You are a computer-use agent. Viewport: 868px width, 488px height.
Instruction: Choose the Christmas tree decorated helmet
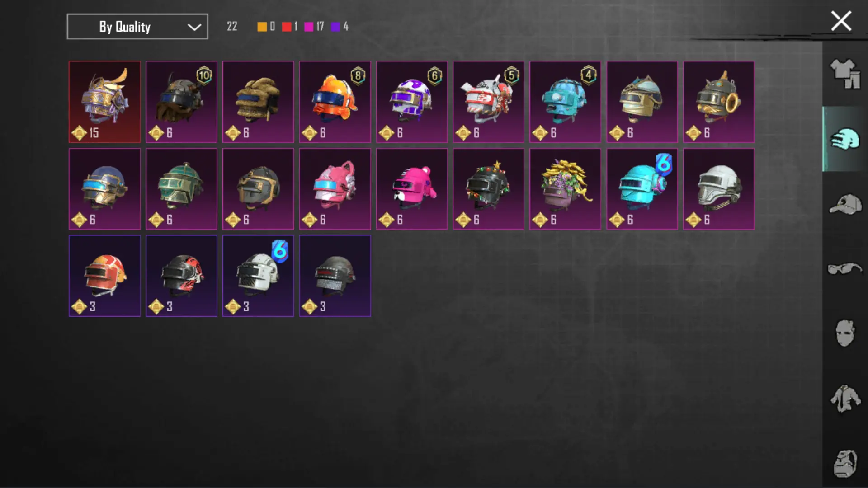[489, 189]
